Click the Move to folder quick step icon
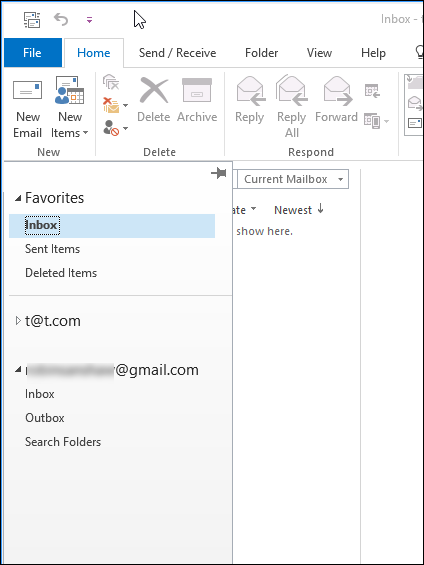Image resolution: width=424 pixels, height=565 pixels. tap(414, 82)
